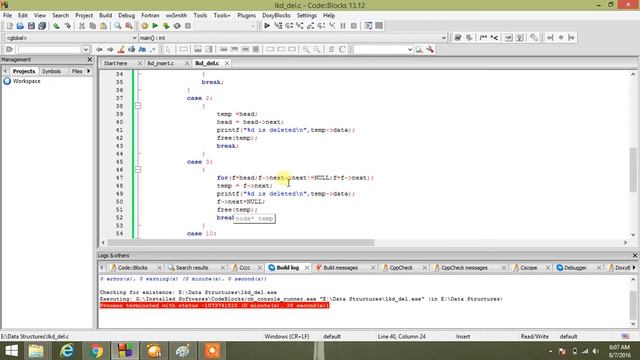The image size is (640, 360).
Task: Click the Cut scissors icon
Action: pos(82,26)
